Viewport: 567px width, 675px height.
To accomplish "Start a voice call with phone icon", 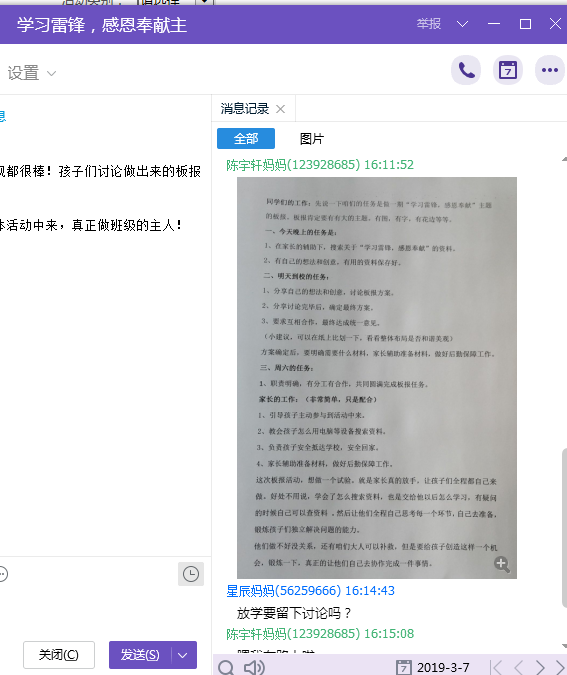I will coord(466,70).
